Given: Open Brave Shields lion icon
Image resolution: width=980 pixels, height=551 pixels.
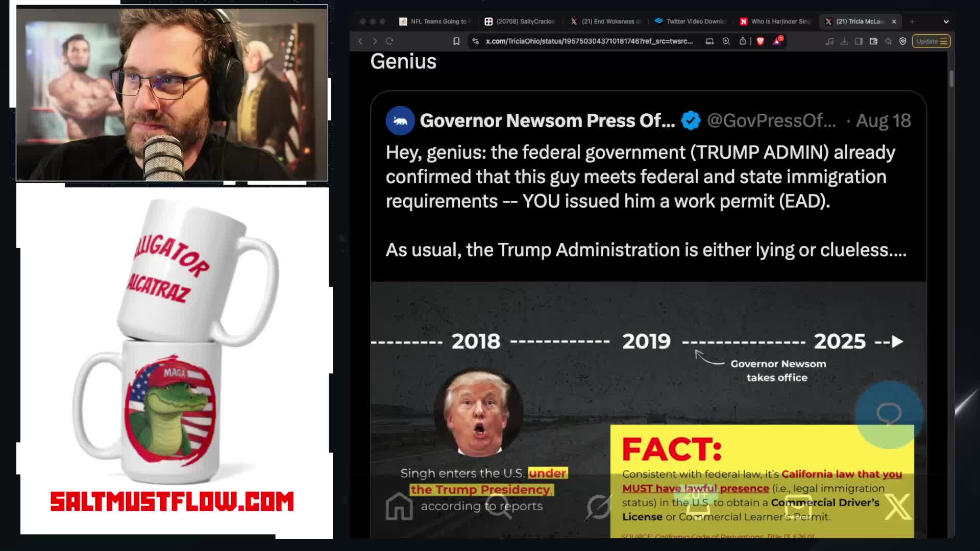Looking at the screenshot, I should (x=761, y=41).
